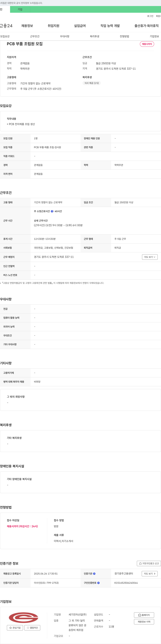Select the deadline text 채용시까지 (마감시간 : 24시)

(x=22, y=526)
